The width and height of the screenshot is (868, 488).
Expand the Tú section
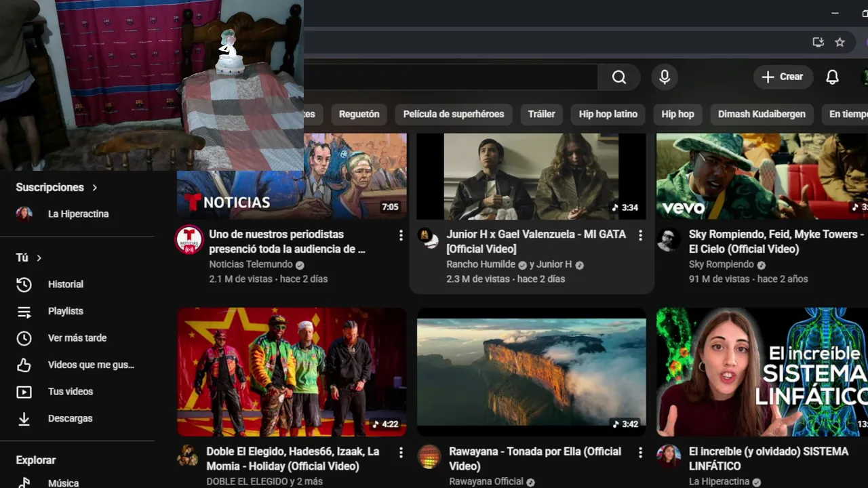tap(29, 258)
